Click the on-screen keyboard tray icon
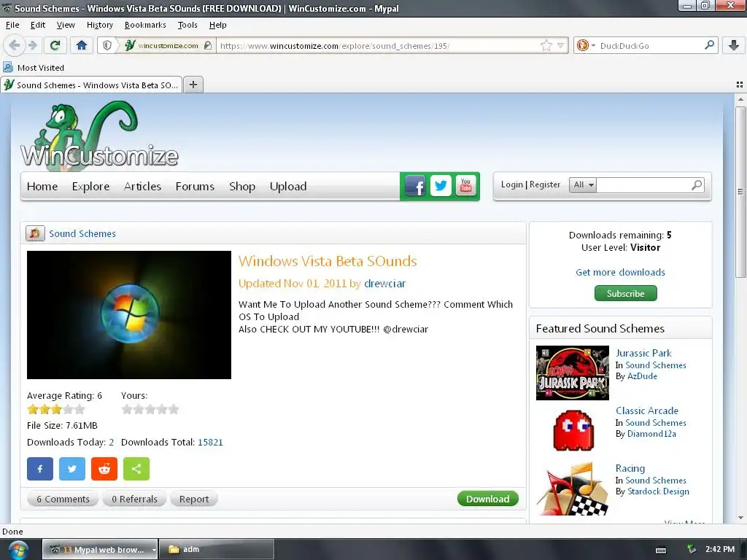 tap(661, 550)
